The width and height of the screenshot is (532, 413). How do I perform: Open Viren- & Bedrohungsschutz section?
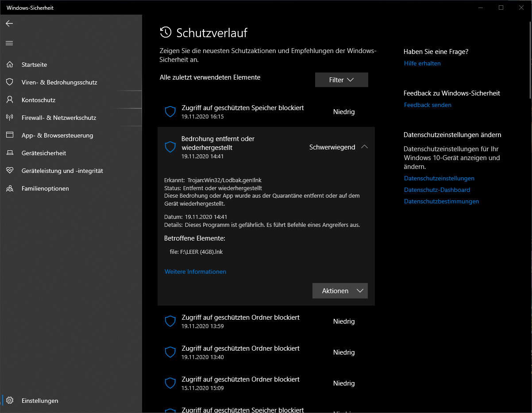tap(71, 82)
